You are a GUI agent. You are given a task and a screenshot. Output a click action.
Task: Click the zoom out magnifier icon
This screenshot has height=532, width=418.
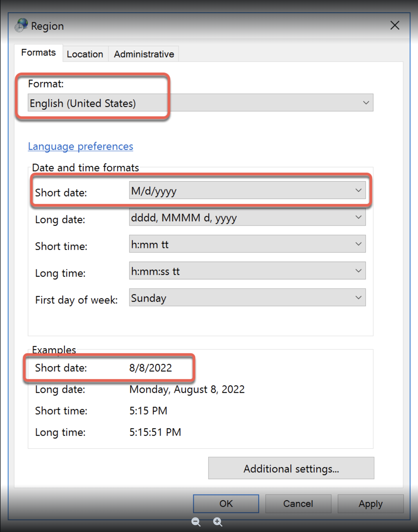point(196,522)
